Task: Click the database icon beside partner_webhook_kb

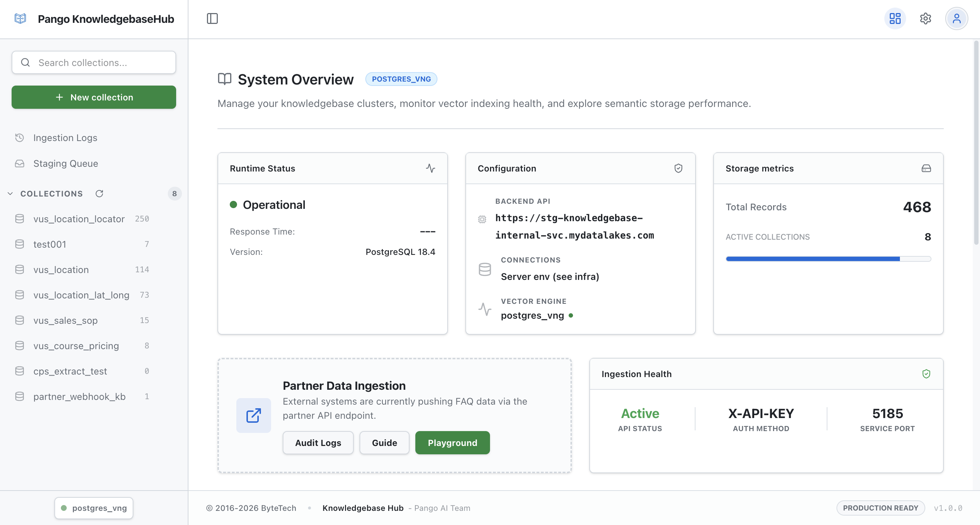Action: point(20,396)
